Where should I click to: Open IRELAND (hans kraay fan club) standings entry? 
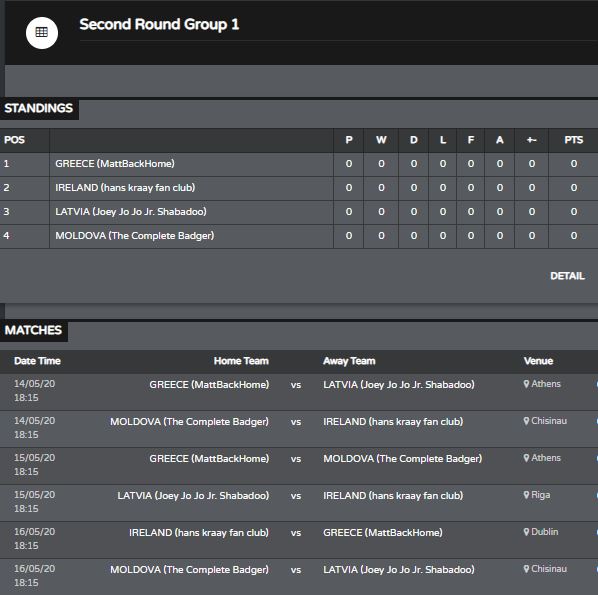125,188
